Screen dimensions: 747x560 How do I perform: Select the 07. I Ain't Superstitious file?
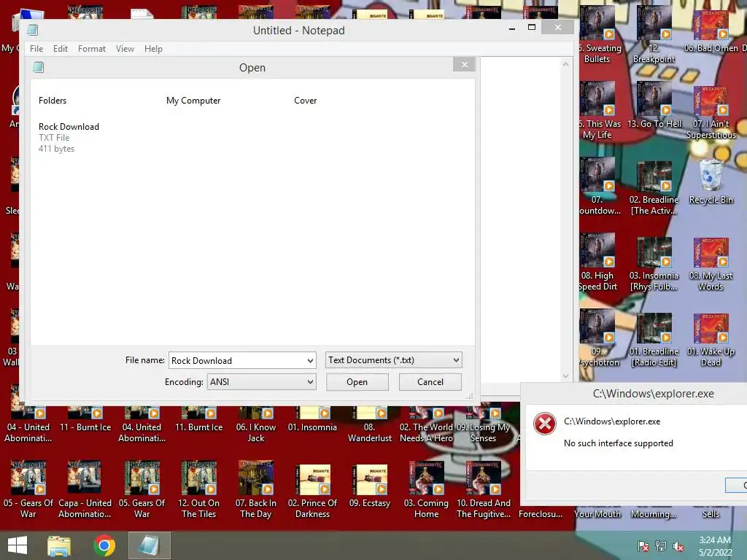(x=711, y=112)
